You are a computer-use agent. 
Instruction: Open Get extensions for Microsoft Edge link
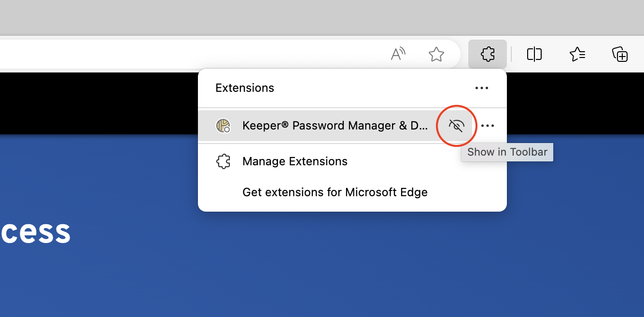[x=335, y=192]
